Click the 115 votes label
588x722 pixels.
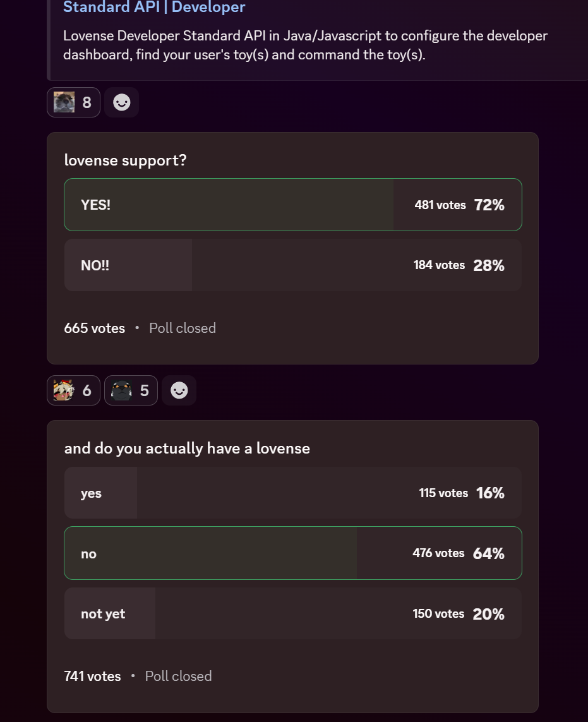[x=443, y=493]
